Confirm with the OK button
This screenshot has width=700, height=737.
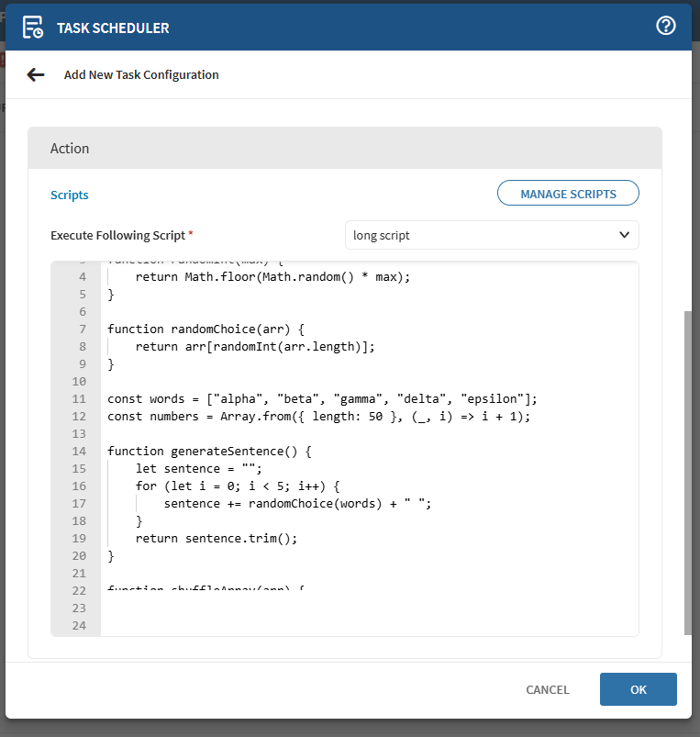pos(638,689)
